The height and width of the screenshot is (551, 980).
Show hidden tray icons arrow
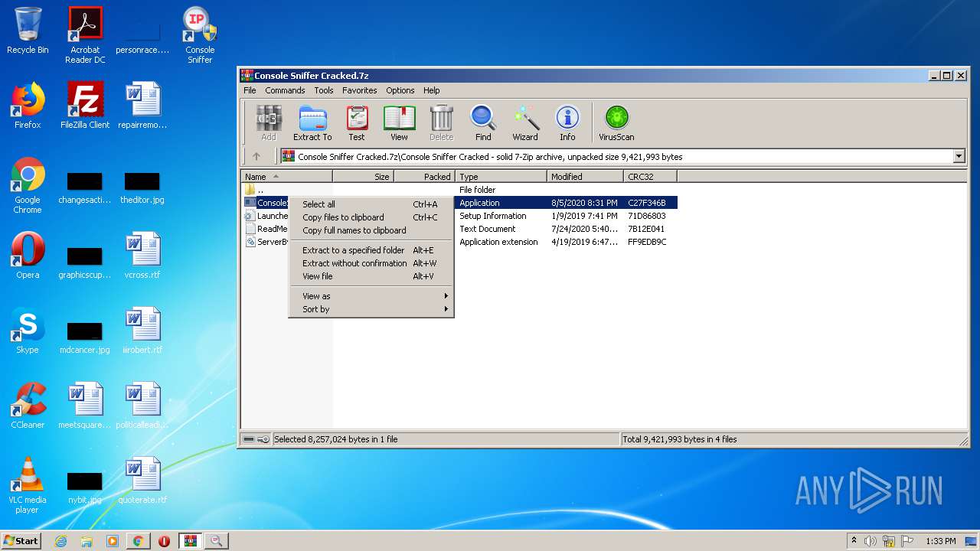(854, 541)
